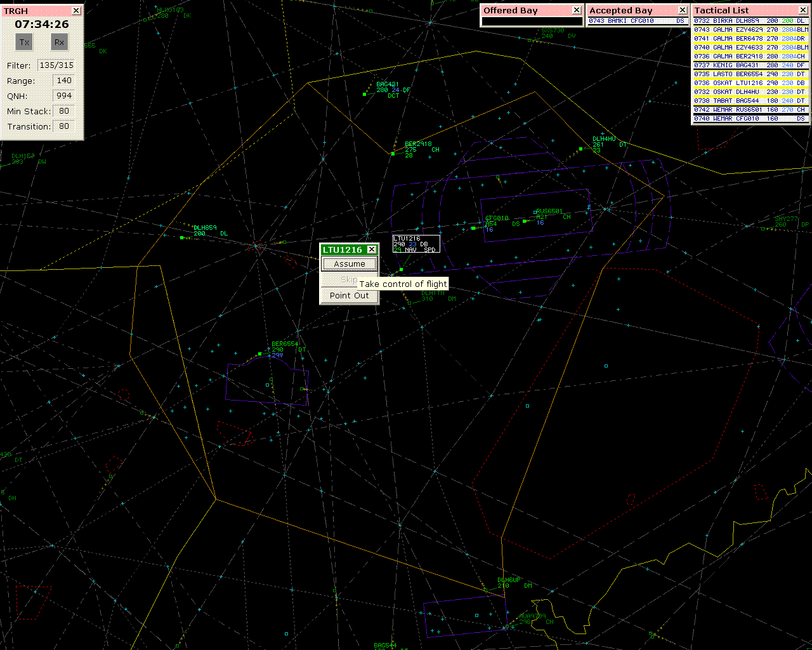The image size is (812, 650).
Task: Click the Tactical List title bar
Action: click(746, 10)
